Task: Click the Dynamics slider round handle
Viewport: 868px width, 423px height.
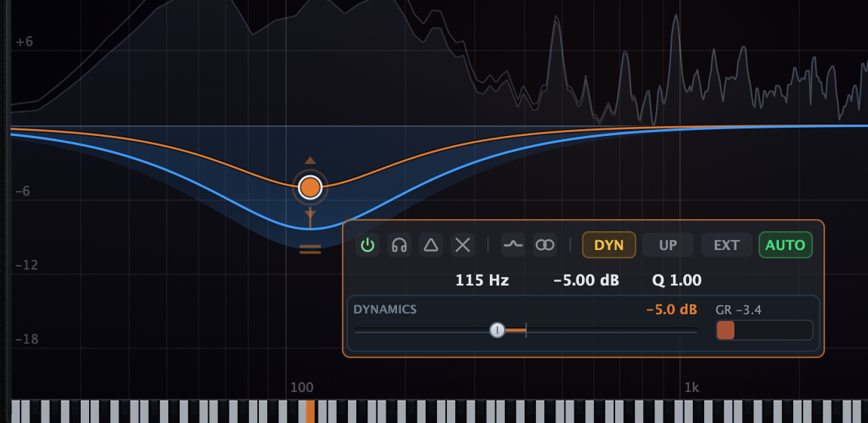Action: pyautogui.click(x=497, y=331)
